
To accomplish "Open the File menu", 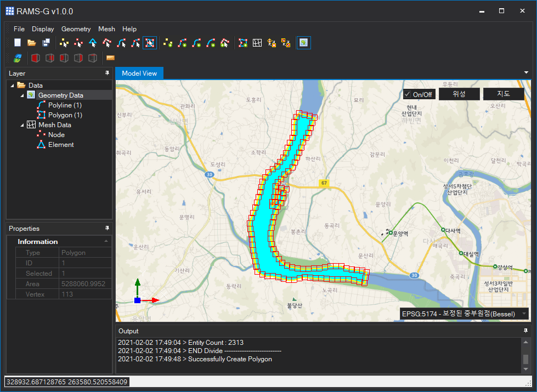I will click(19, 29).
